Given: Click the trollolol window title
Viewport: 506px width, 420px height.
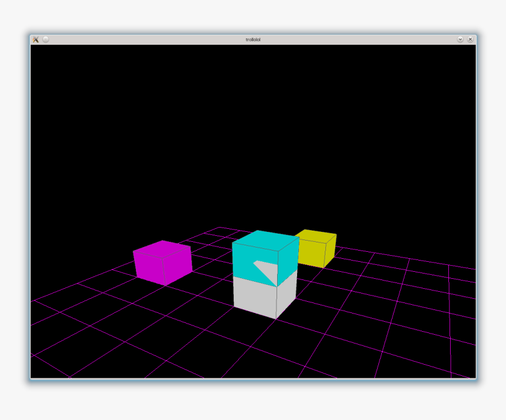Looking at the screenshot, I should tap(253, 39).
